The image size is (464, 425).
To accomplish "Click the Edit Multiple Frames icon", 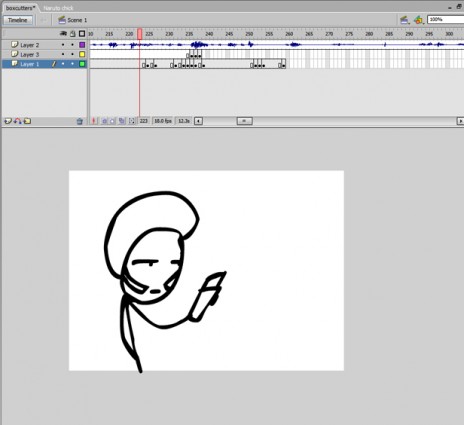I will tap(122, 121).
